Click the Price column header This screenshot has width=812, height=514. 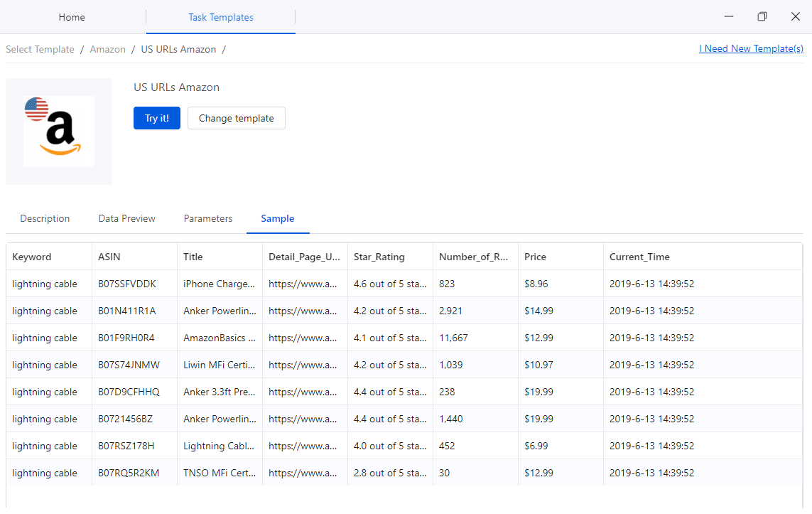point(535,257)
